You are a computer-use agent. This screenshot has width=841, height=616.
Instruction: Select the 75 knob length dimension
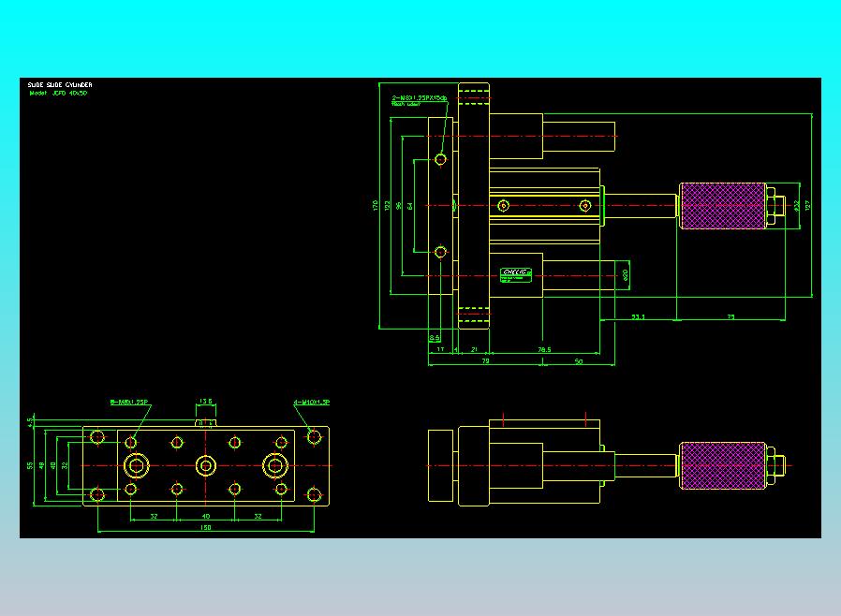[x=730, y=316]
